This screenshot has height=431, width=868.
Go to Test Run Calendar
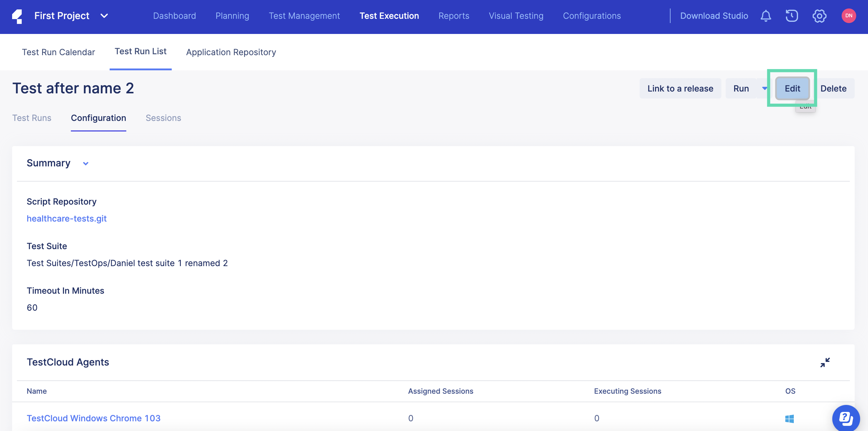pyautogui.click(x=58, y=52)
